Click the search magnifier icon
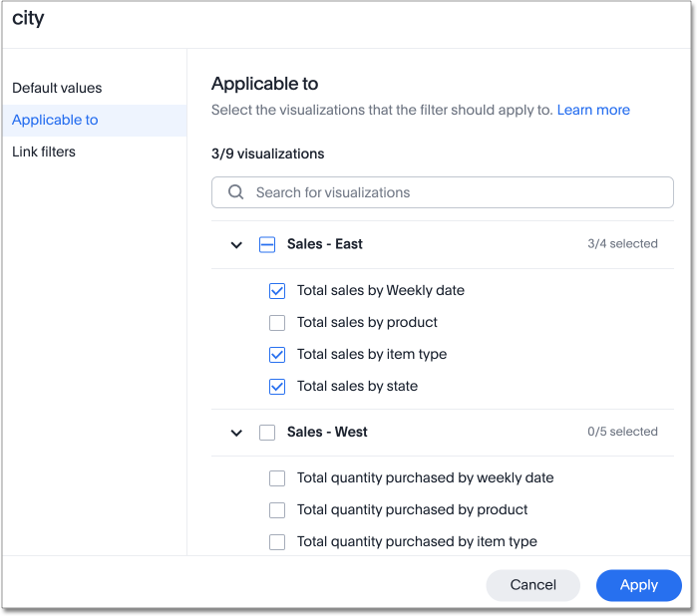697x616 pixels. coord(236,192)
